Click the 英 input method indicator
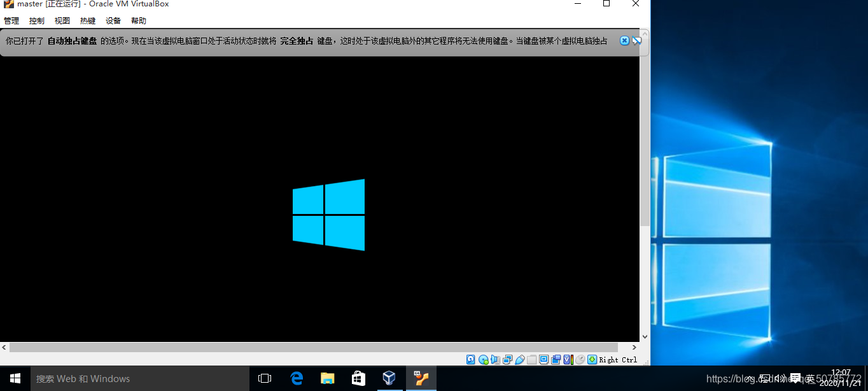 [x=810, y=378]
